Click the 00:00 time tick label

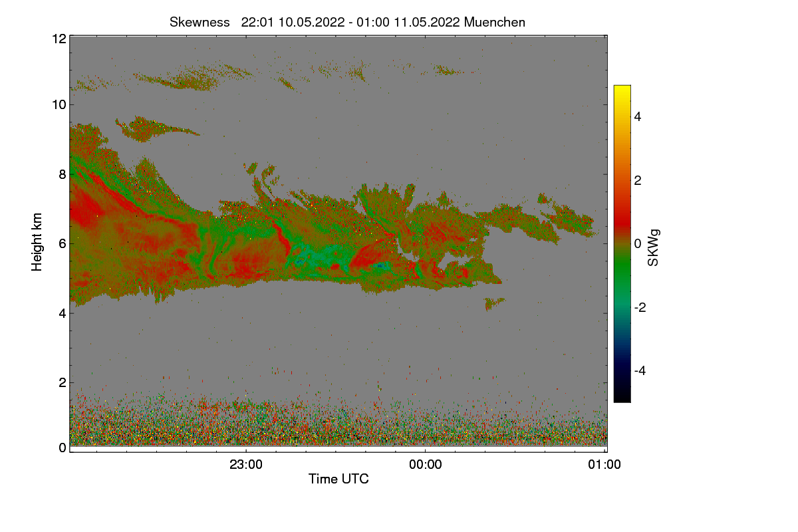click(x=426, y=465)
